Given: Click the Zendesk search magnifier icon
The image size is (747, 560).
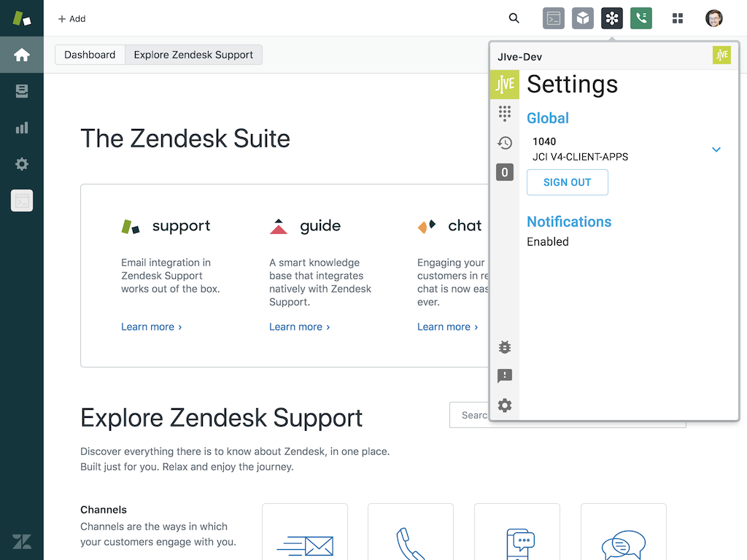Looking at the screenshot, I should (x=514, y=18).
